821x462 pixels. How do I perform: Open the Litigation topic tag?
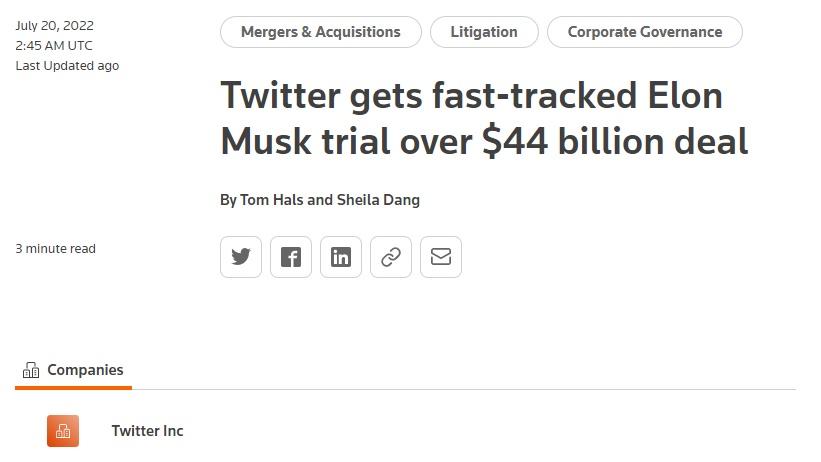484,32
